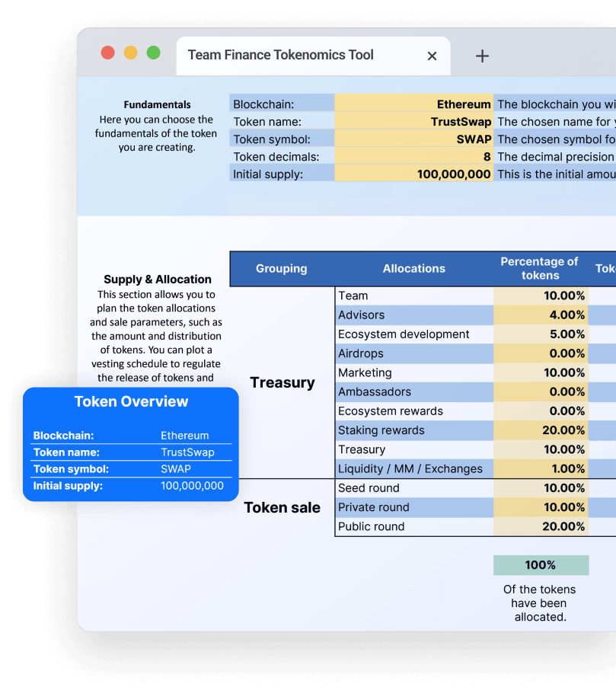616x687 pixels.
Task: Select the SWAP token symbol cell
Action: (x=415, y=139)
